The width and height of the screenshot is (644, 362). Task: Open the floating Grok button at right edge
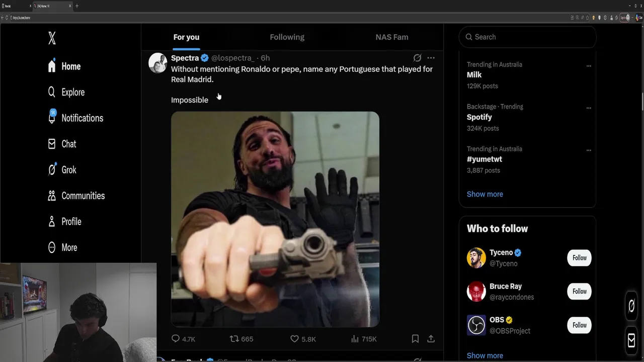coord(631,305)
